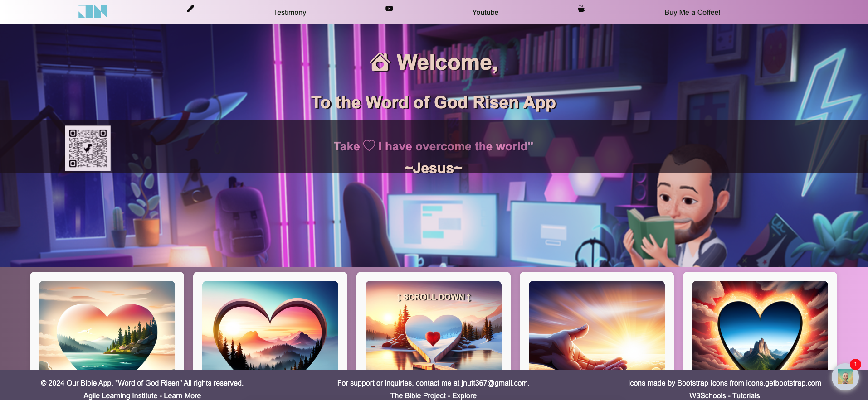Viewport: 868px width, 400px height.
Task: Select the heart-framed sunset mountains card image
Action: (x=270, y=325)
